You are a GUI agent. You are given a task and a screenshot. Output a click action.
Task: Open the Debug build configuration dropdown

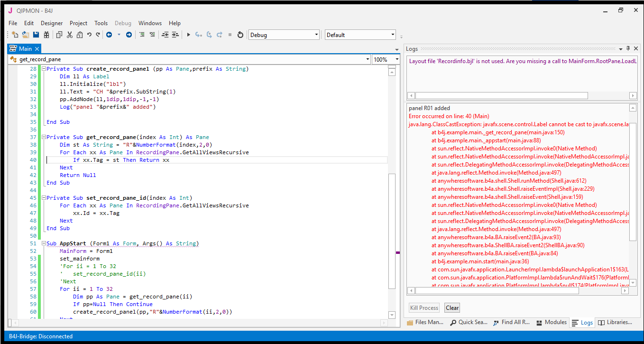pyautogui.click(x=316, y=35)
